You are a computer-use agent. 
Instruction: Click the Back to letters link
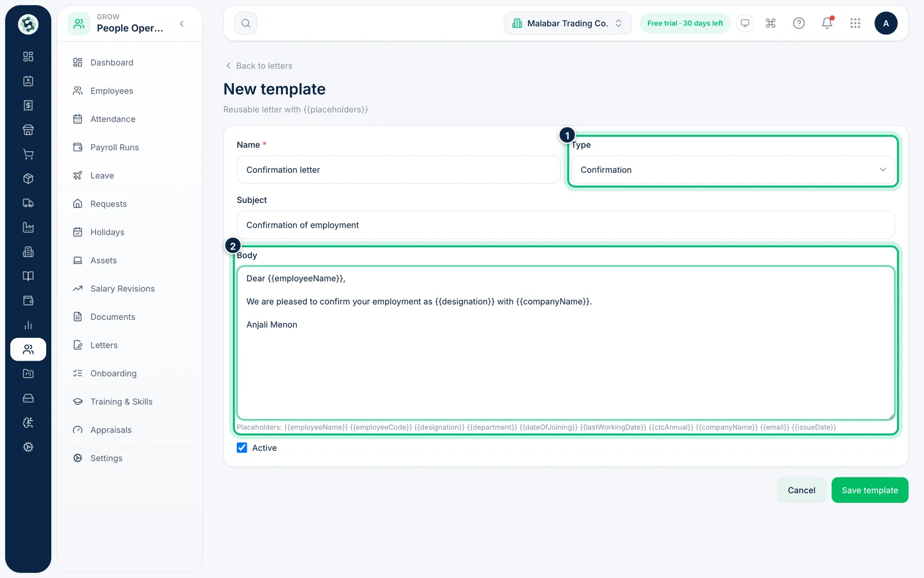pyautogui.click(x=259, y=66)
